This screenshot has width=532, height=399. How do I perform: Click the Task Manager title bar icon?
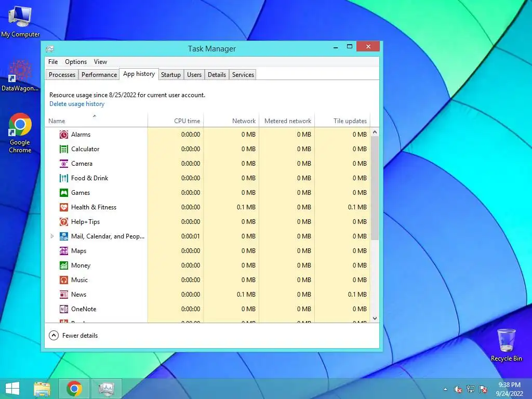tap(50, 49)
